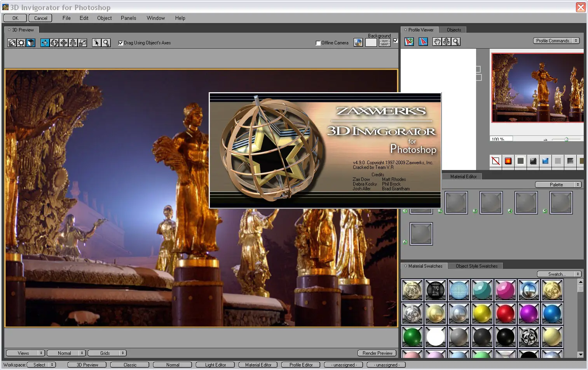Pick the 3D Preview magnifier zoom tool
Viewport: 588px width, 370px height.
coord(106,43)
